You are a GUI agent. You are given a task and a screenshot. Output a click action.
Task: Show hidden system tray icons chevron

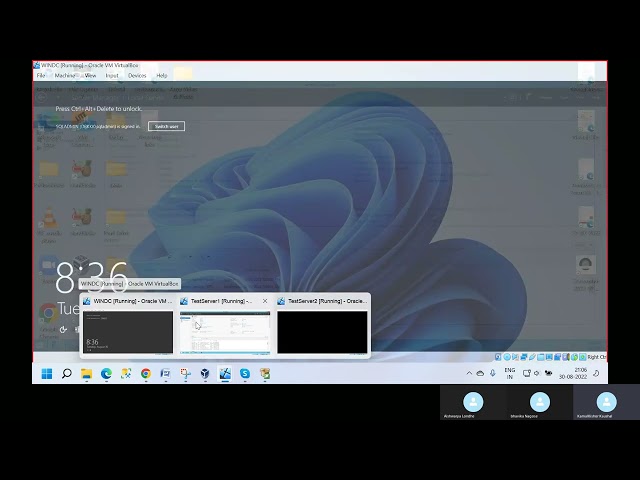pos(469,373)
